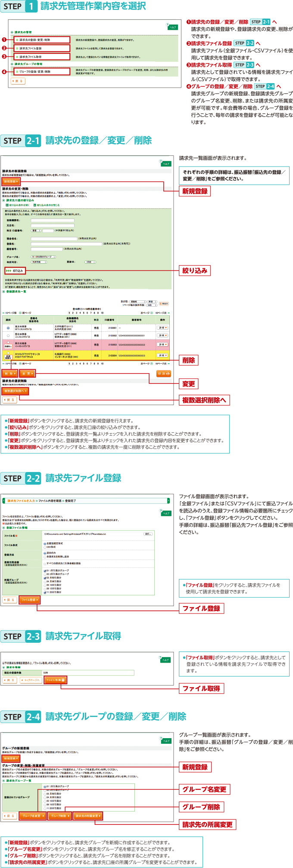
Task: Click the 請求先の所属変更 button
Action: (88, 816)
